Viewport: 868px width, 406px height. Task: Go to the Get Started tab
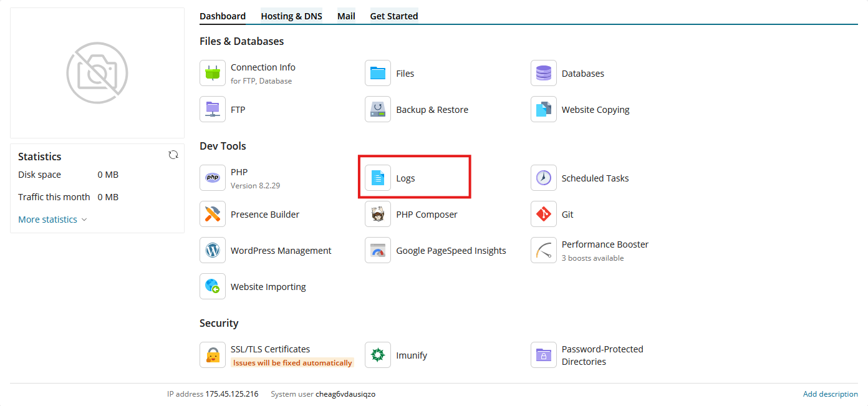(x=394, y=16)
